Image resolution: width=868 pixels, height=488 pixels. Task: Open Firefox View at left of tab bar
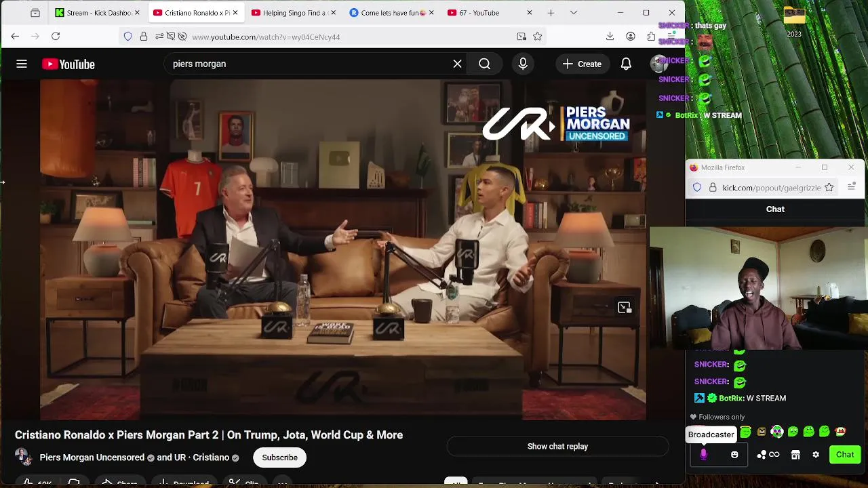35,13
